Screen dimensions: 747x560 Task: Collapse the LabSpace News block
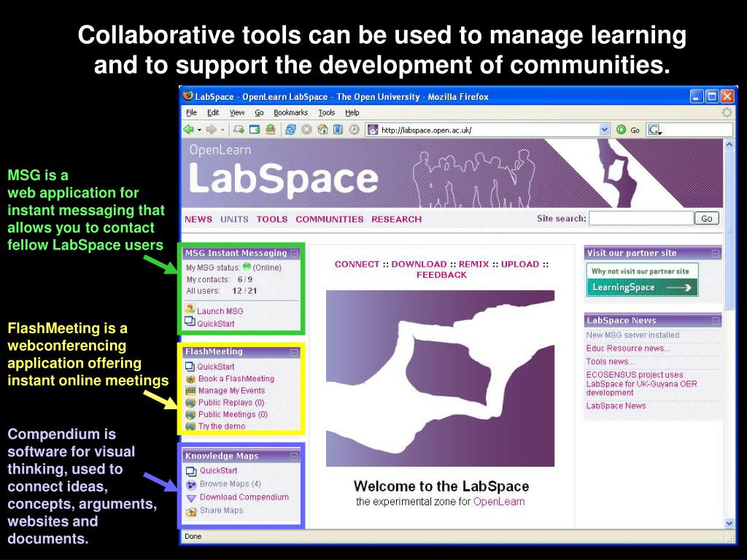pos(715,321)
